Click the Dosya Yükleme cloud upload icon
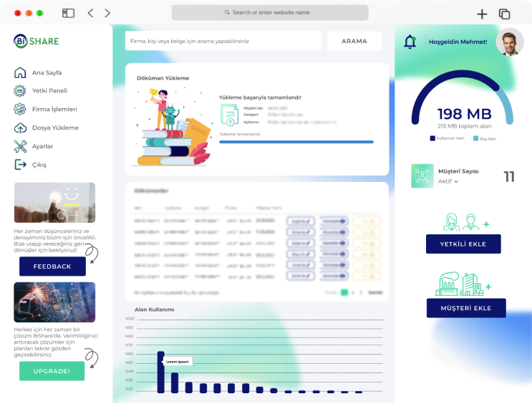The image size is (532, 404). point(20,128)
